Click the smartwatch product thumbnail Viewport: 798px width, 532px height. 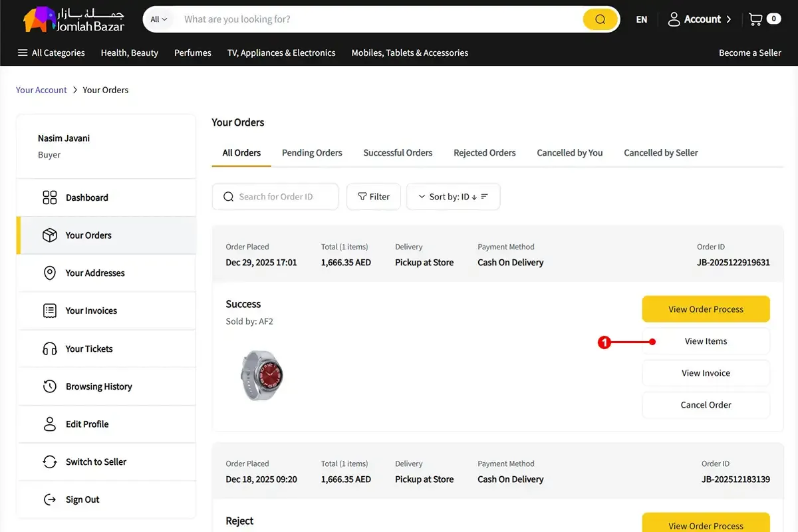[261, 374]
